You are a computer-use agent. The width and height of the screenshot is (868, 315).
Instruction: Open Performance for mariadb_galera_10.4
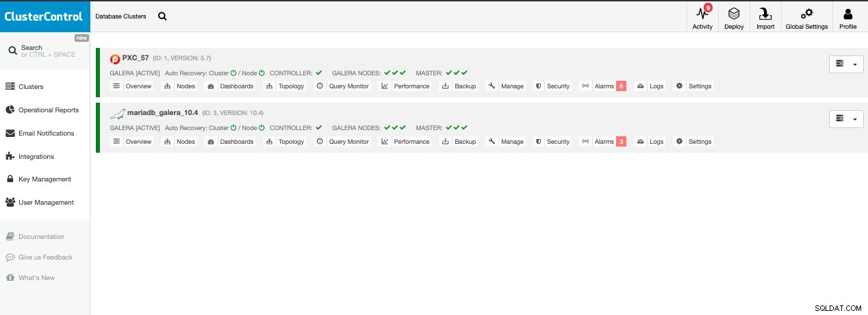click(x=405, y=142)
